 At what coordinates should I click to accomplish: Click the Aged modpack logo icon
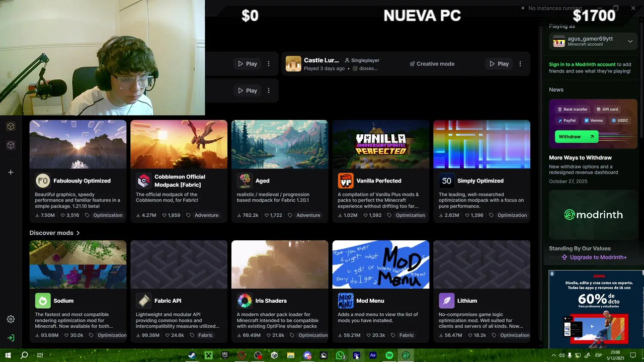click(x=245, y=180)
